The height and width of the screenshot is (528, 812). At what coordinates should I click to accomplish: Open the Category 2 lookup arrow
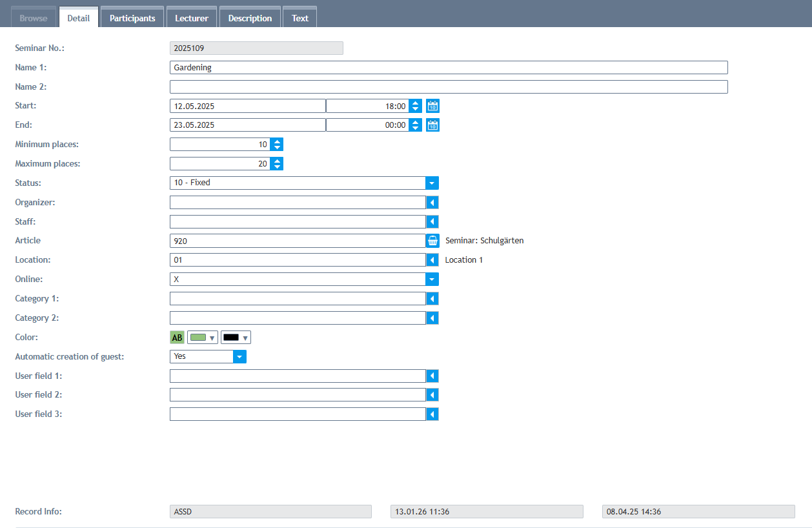(x=432, y=318)
